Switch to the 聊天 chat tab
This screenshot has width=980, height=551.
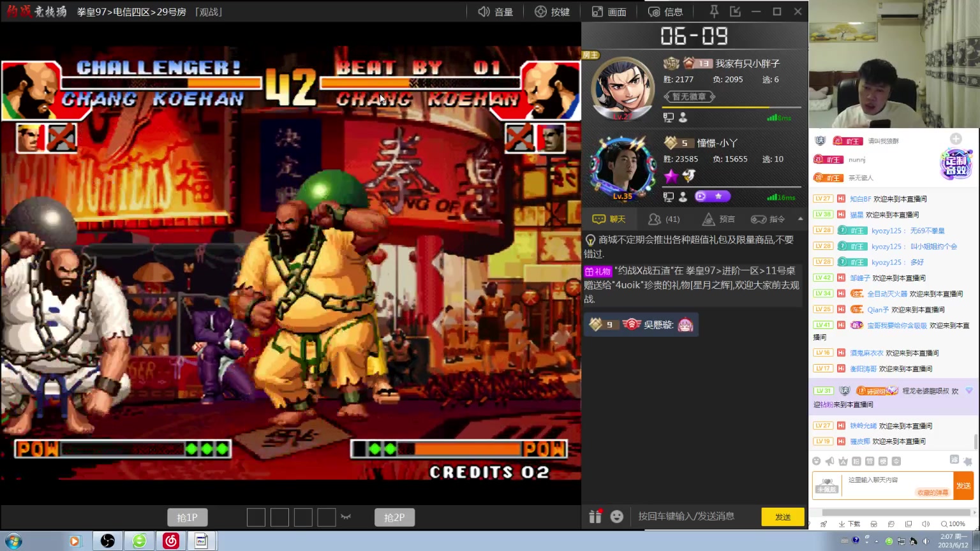coord(609,219)
